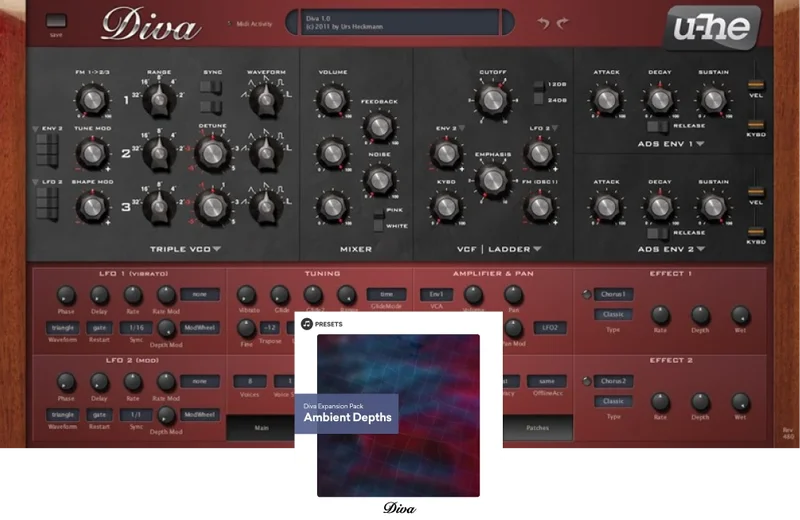Toggle the 24dB filter slope switch
The image size is (800, 520).
[539, 100]
